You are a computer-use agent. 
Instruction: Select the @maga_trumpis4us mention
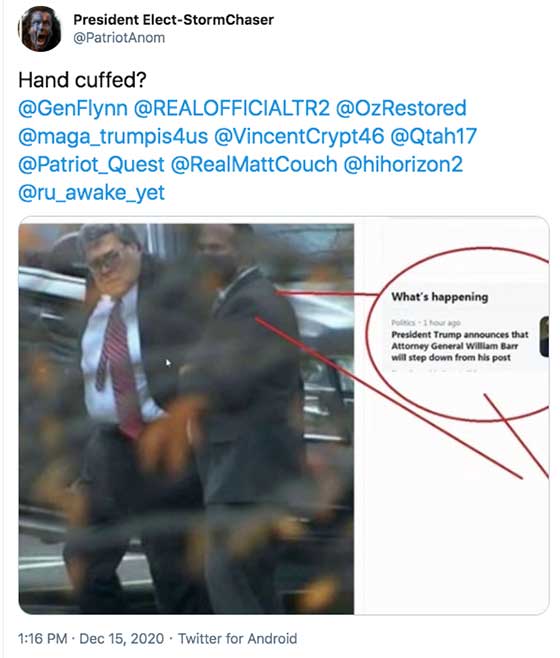coord(113,136)
